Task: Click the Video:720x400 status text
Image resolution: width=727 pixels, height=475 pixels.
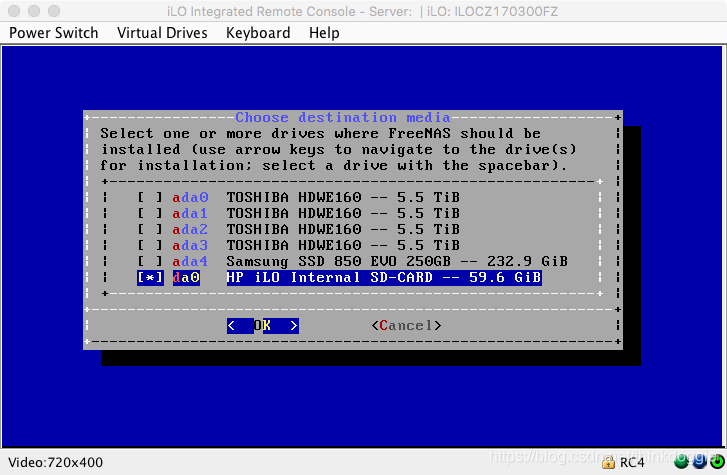Action: coord(56,462)
